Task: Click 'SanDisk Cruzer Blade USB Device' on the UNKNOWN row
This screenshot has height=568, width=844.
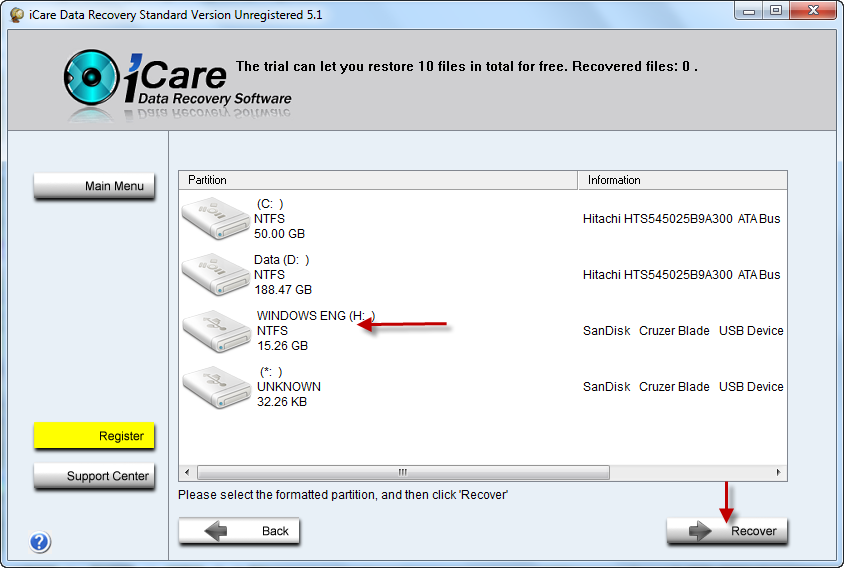Action: point(683,387)
